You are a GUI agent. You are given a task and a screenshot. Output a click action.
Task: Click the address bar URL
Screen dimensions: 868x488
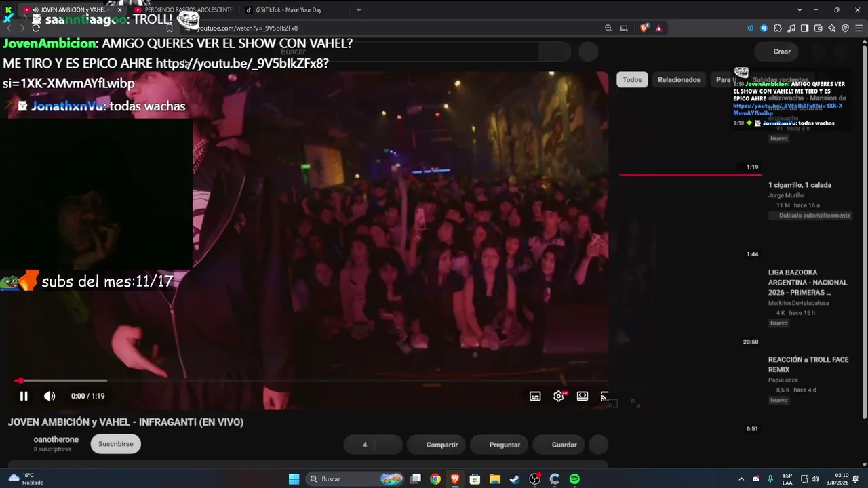coord(247,28)
